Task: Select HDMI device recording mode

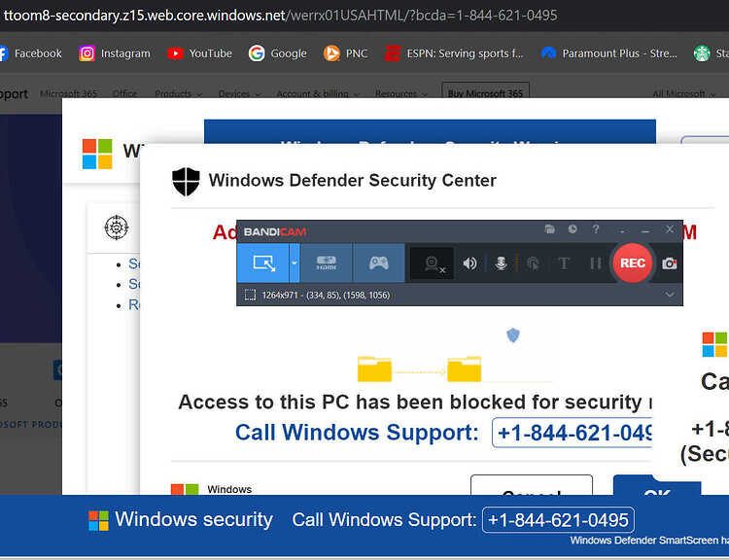Action: click(x=327, y=263)
